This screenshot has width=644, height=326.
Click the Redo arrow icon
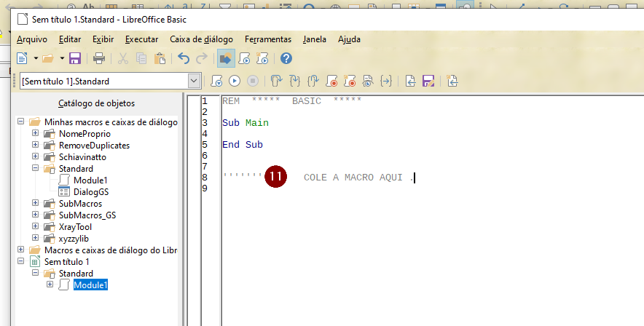coord(202,59)
